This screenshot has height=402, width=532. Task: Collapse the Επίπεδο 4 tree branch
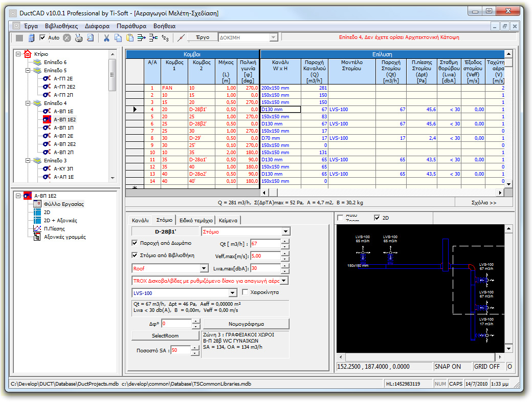point(28,103)
